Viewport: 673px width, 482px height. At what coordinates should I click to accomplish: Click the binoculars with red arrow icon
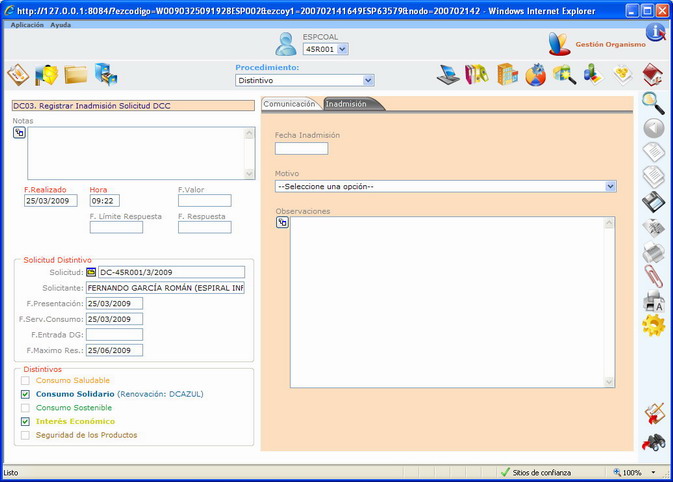(x=654, y=442)
